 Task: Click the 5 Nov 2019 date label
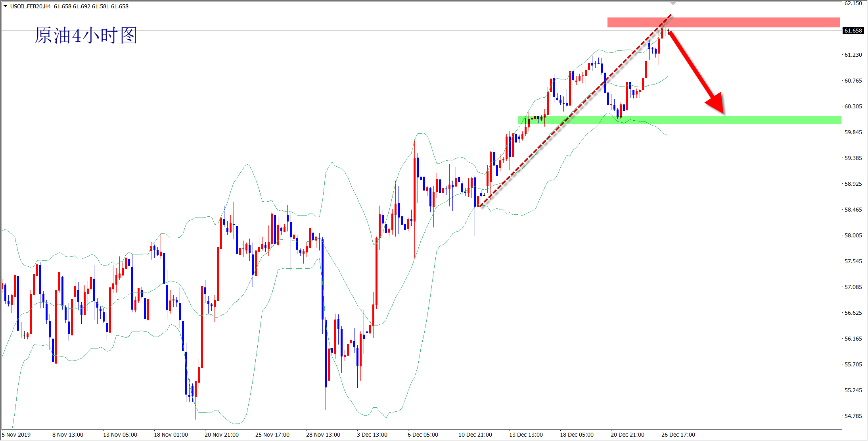[16, 435]
